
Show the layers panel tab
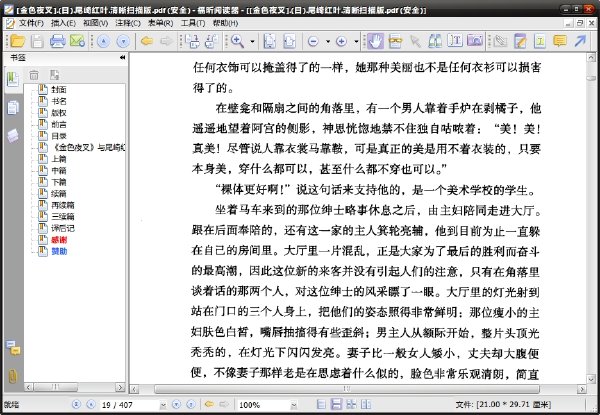(13, 135)
